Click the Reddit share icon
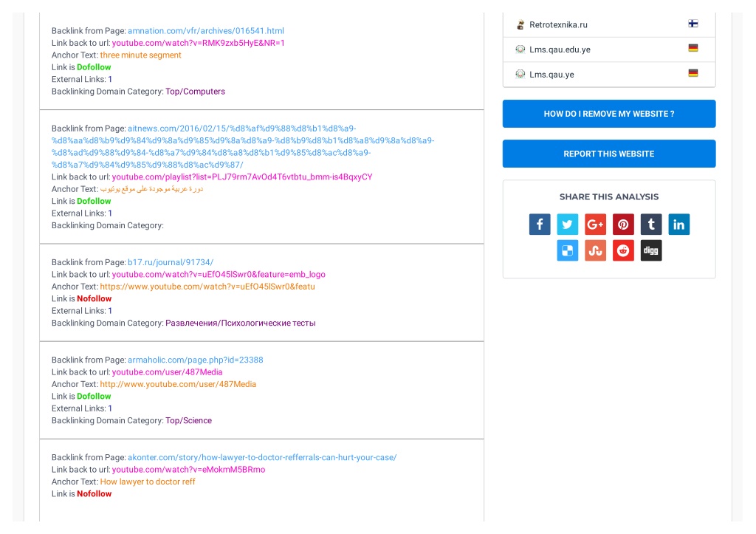756x534 pixels. [623, 250]
